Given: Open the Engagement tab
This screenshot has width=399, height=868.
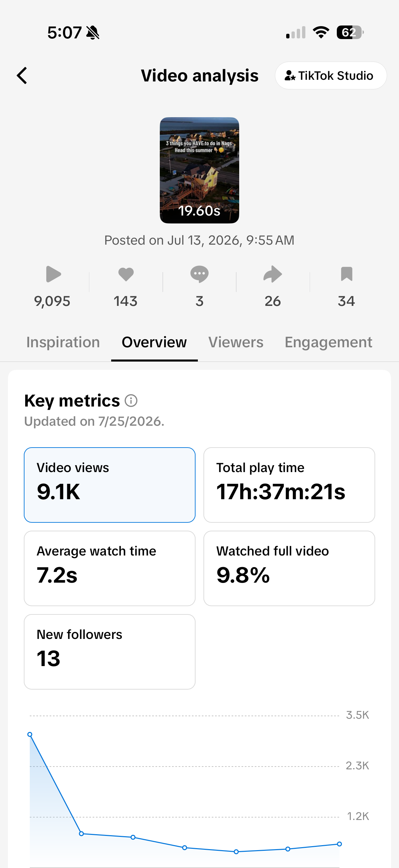Looking at the screenshot, I should (x=328, y=342).
